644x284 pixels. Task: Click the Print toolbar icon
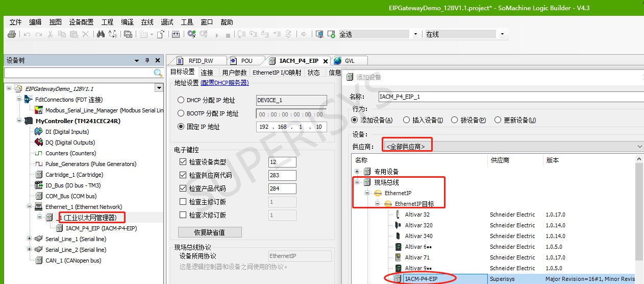12,34
